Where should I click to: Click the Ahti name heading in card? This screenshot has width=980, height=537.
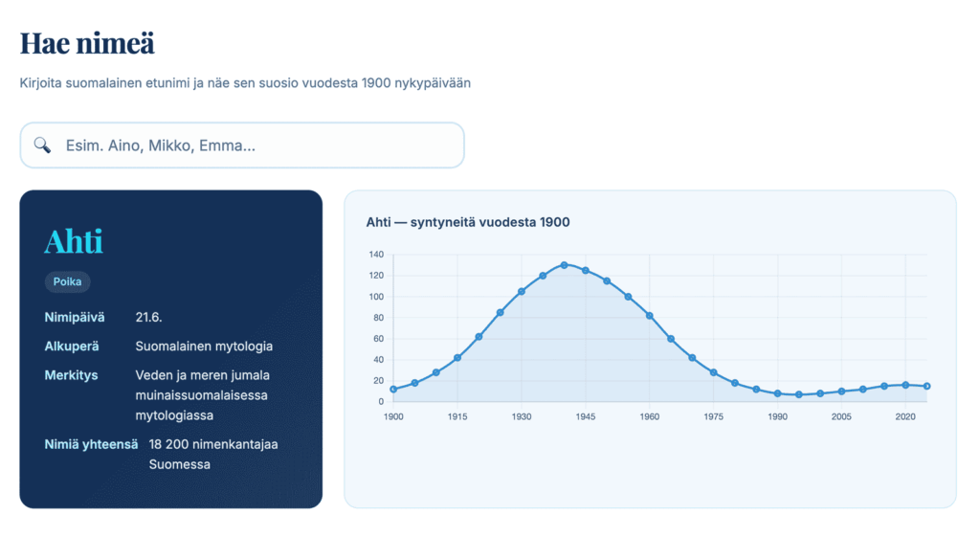click(74, 241)
